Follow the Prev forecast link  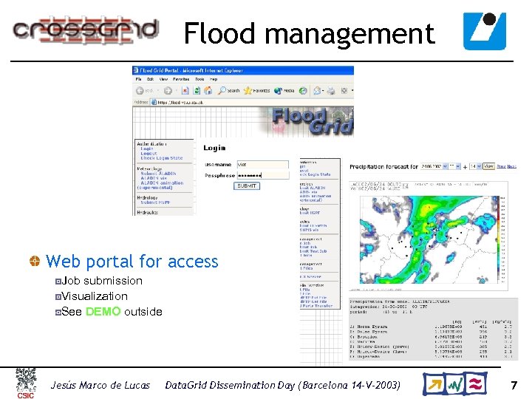coord(501,166)
